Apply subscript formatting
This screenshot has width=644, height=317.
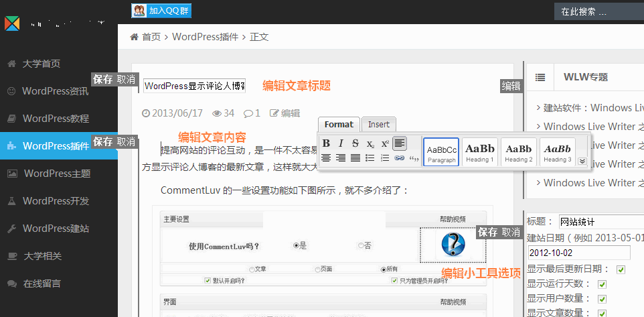pos(370,143)
